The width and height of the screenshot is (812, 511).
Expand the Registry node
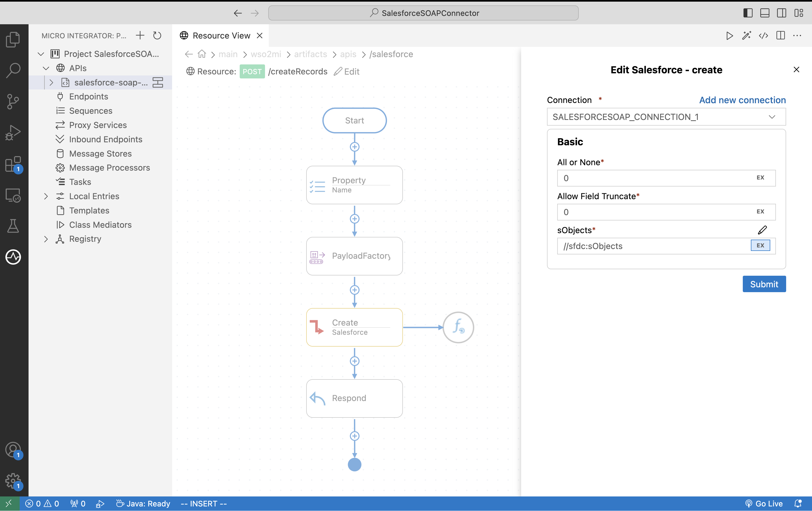pyautogui.click(x=46, y=239)
